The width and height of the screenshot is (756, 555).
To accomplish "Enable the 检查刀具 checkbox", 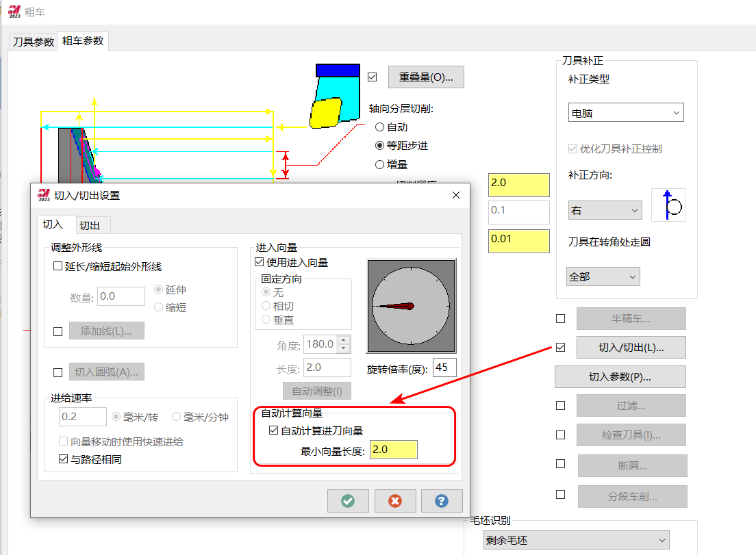I will coord(560,435).
